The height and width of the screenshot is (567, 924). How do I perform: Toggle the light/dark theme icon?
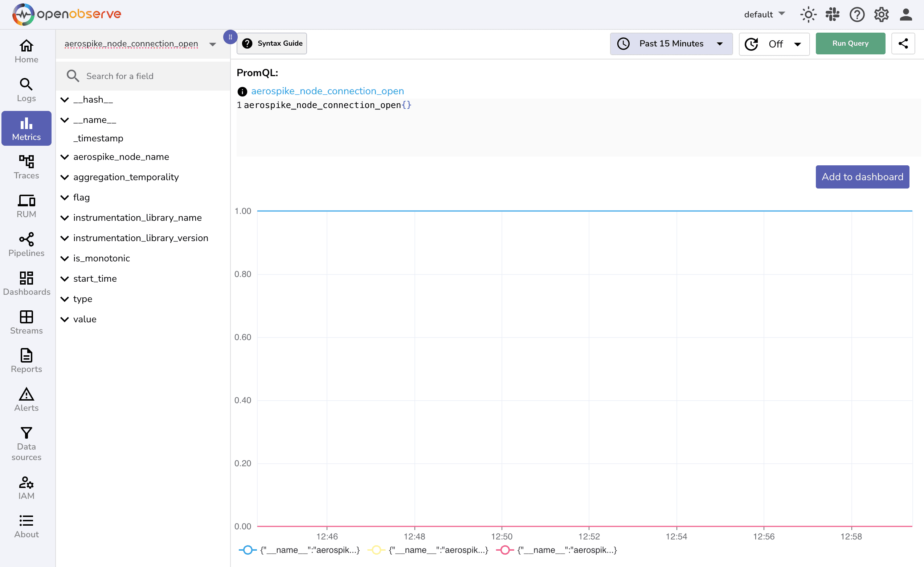pos(808,14)
